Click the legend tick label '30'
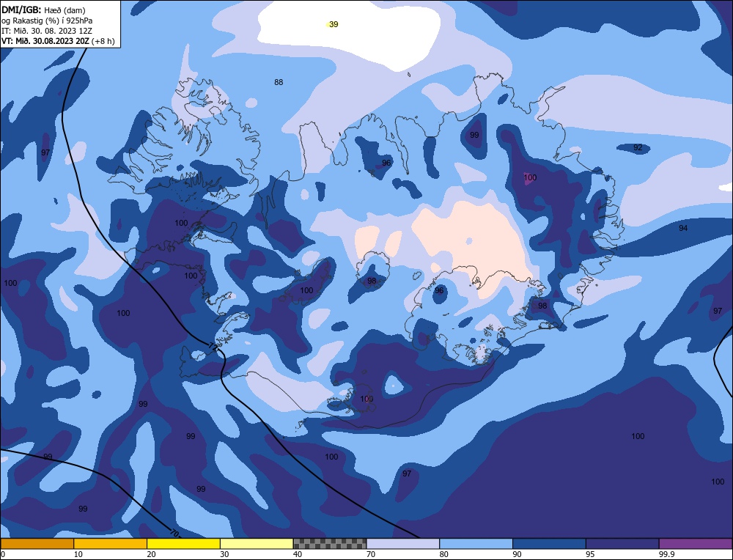This screenshot has height=560, width=733. (x=224, y=554)
